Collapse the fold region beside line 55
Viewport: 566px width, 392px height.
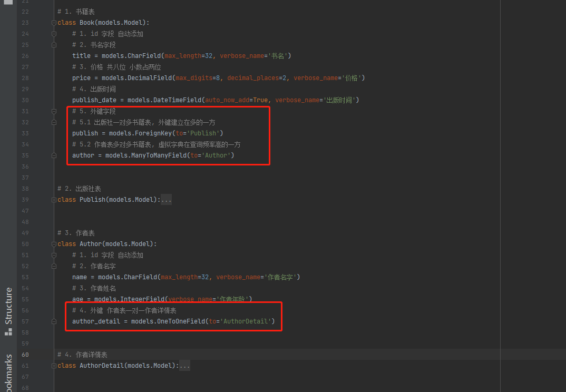tap(54, 299)
